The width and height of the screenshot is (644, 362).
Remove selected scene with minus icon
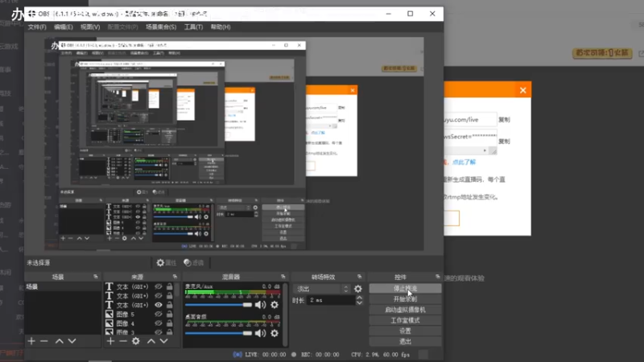click(44, 341)
